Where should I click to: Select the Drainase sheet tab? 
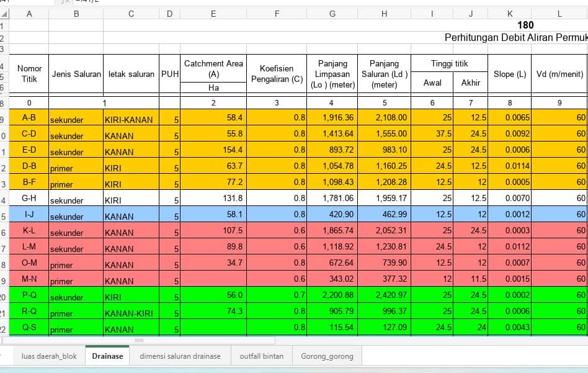107,356
